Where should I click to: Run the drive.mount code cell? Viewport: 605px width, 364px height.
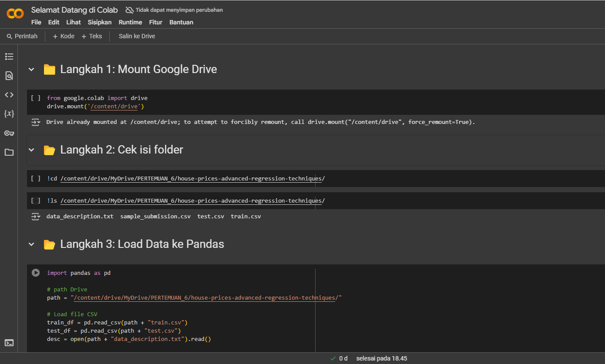[36, 98]
